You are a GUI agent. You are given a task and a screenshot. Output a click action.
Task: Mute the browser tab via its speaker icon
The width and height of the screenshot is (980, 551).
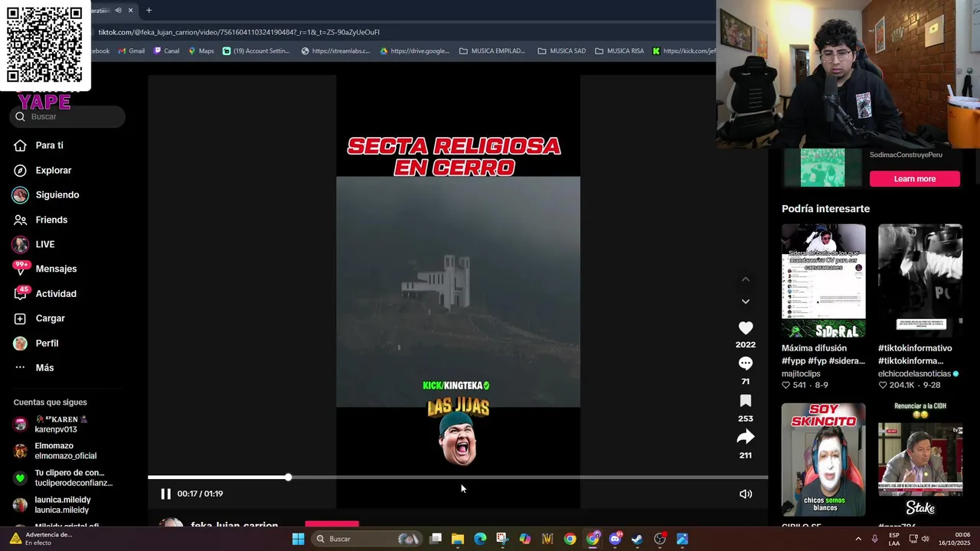(118, 10)
